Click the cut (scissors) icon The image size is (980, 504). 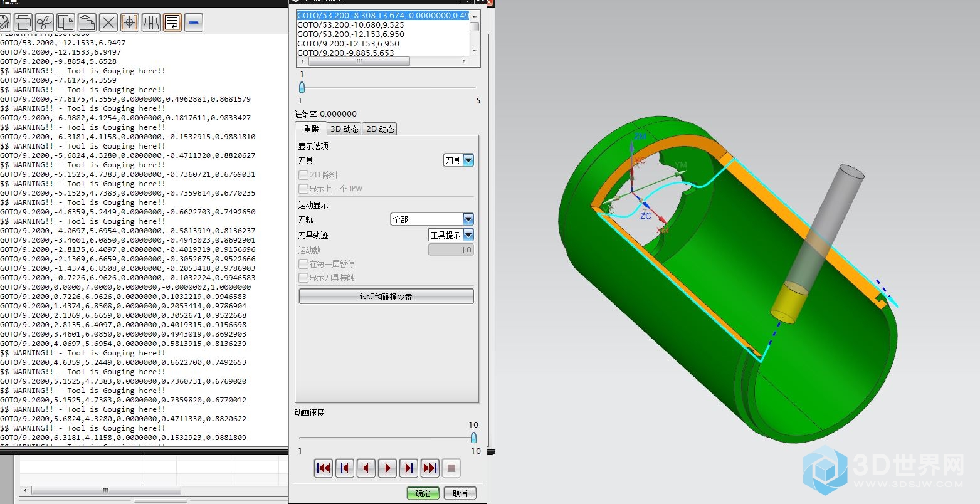click(45, 23)
